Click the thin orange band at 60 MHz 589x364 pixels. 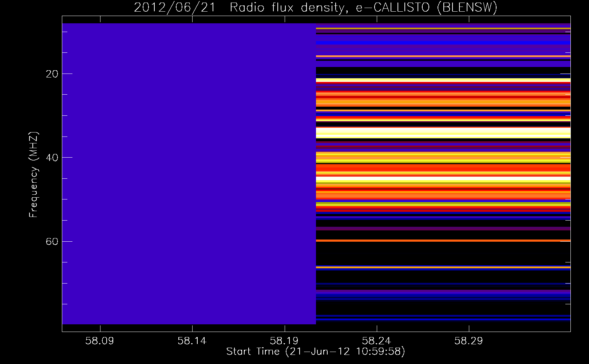click(x=443, y=241)
